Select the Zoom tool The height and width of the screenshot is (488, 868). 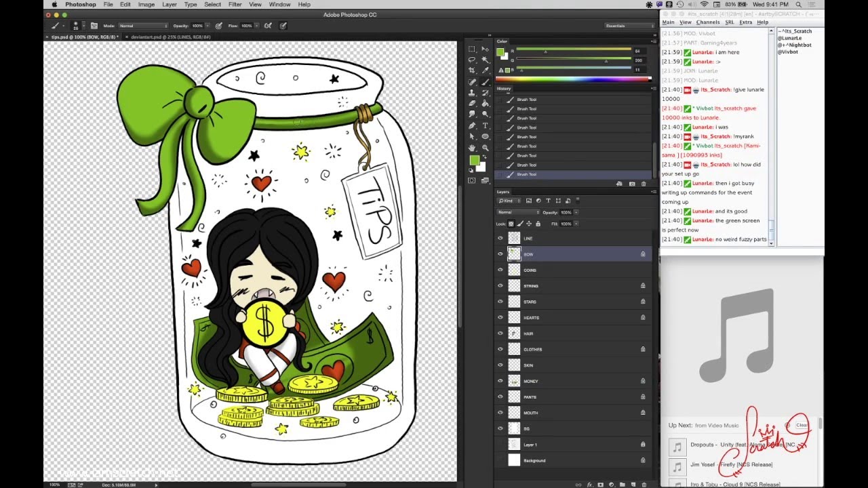click(486, 147)
